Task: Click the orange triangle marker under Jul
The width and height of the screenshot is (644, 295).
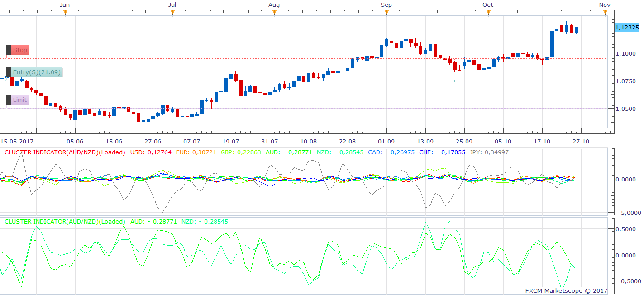Action: (x=172, y=13)
